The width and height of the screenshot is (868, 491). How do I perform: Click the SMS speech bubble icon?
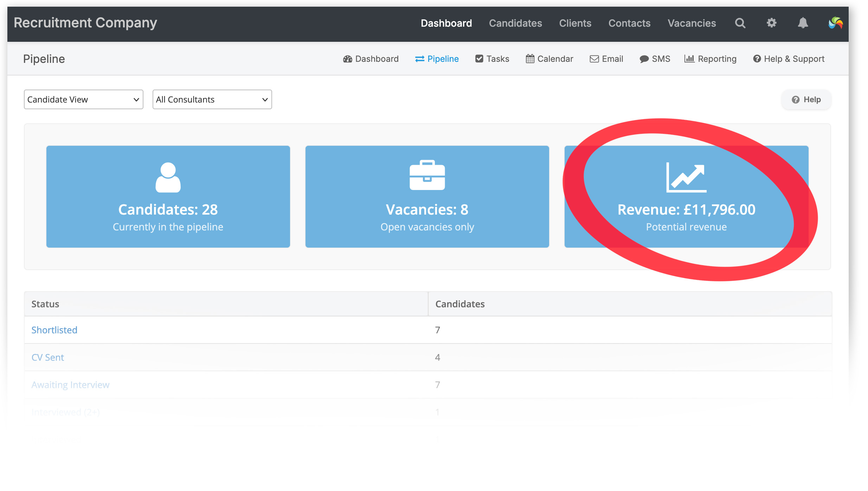(x=644, y=59)
